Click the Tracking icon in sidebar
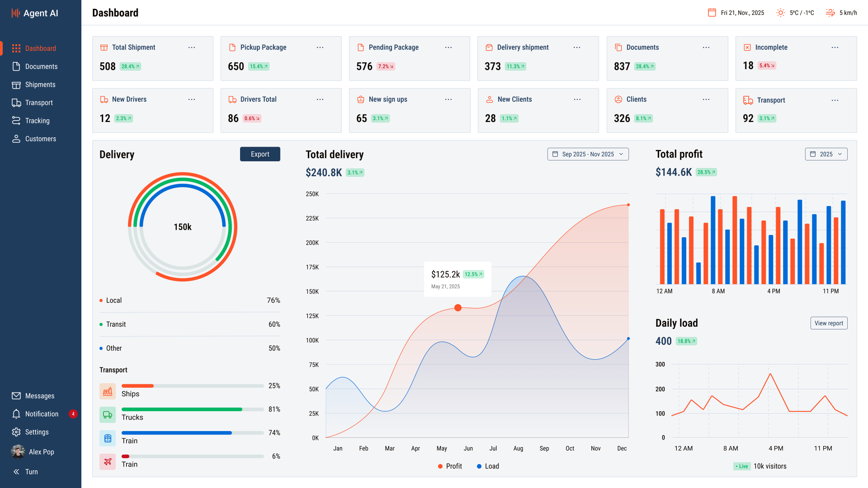The image size is (868, 488). click(x=16, y=121)
